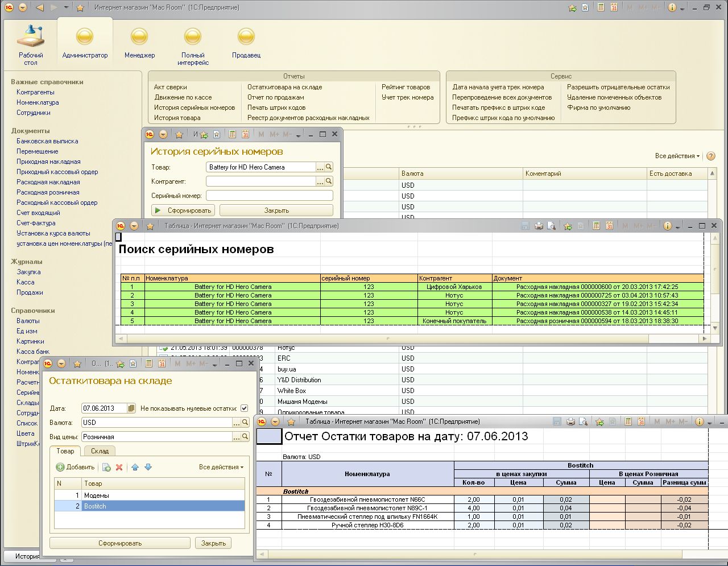Click ellipsis select button in Вид цены field

pyautogui.click(x=237, y=437)
